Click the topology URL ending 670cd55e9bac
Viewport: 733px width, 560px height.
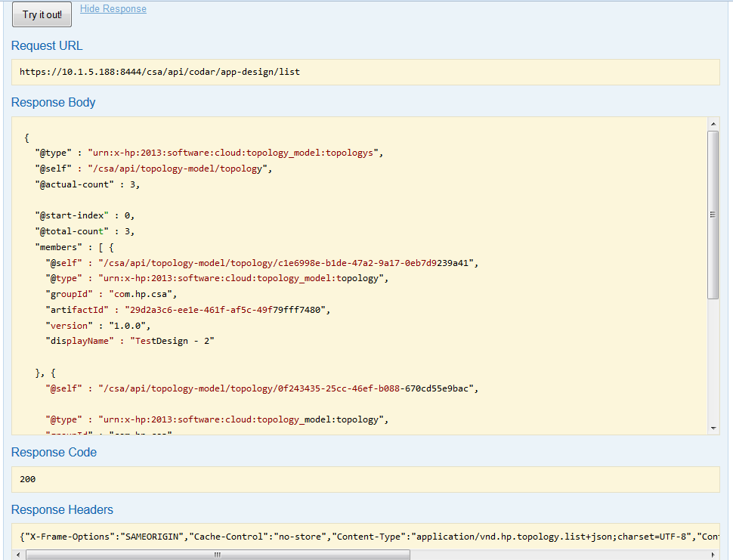(288, 389)
